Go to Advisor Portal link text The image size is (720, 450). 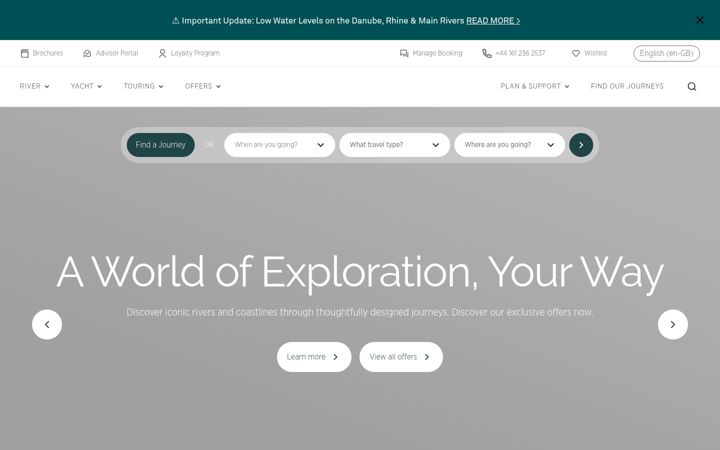(117, 53)
